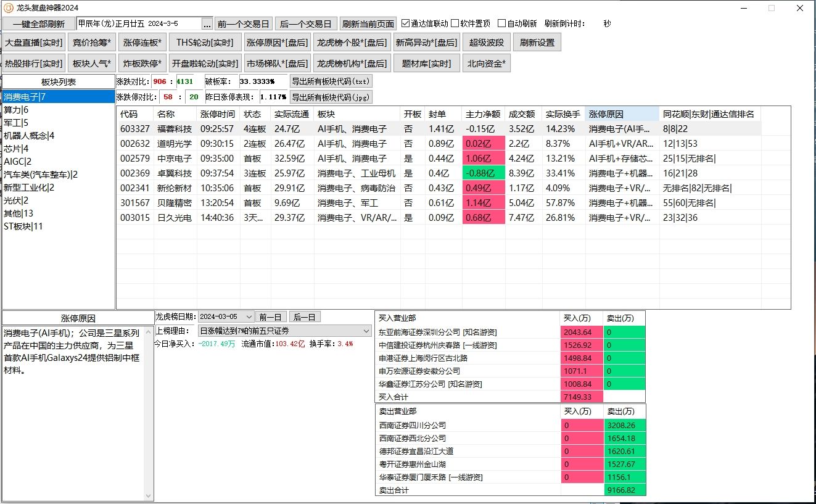Click the date input field 2024-3-5
Image resolution: width=816 pixels, height=504 pixels.
point(139,23)
